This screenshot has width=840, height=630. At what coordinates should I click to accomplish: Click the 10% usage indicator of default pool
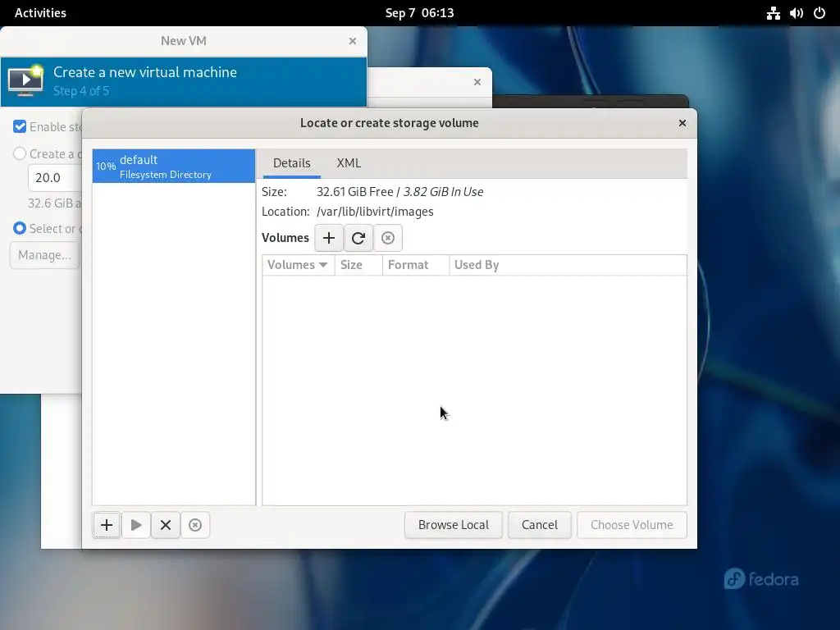click(106, 166)
